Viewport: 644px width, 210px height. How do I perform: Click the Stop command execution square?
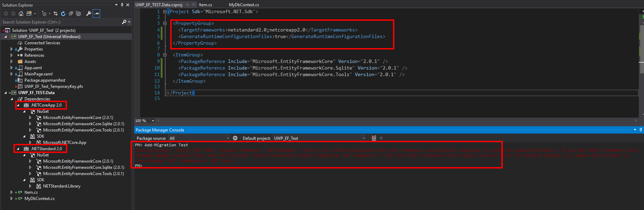coord(381,138)
